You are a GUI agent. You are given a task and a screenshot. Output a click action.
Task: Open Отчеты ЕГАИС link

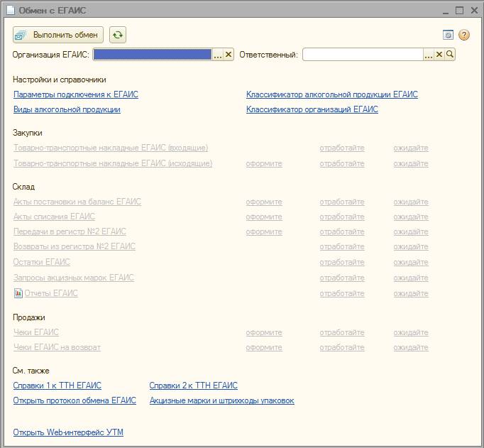[51, 293]
